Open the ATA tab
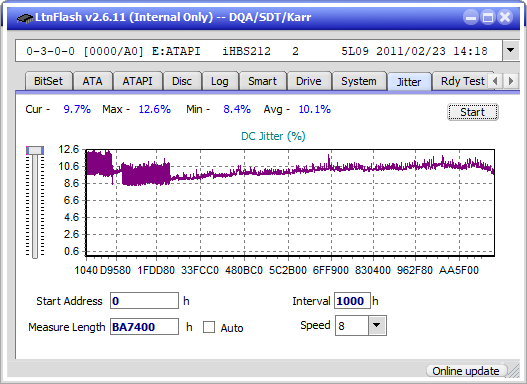The width and height of the screenshot is (527, 384). click(x=92, y=81)
